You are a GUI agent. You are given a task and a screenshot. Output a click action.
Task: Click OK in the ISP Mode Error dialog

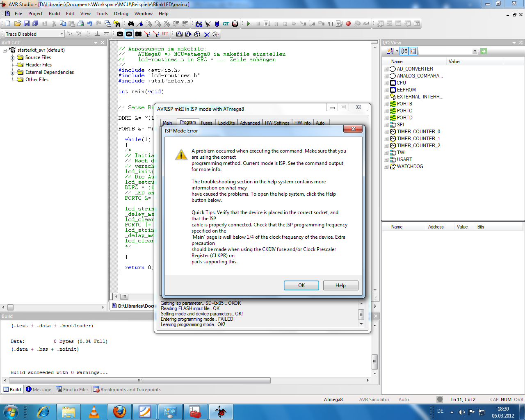pyautogui.click(x=301, y=285)
